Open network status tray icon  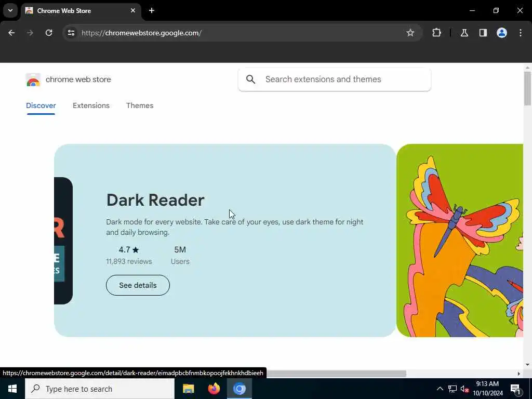453,389
